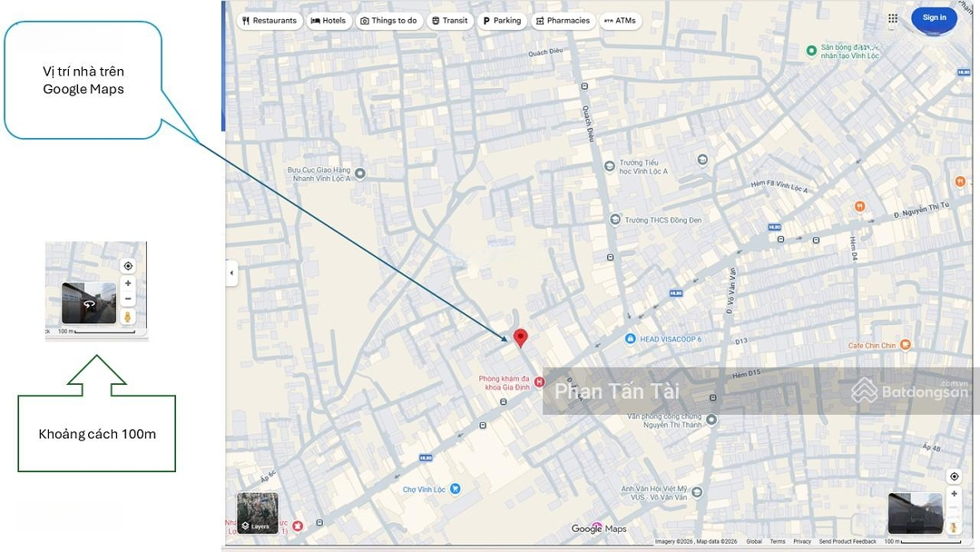Image resolution: width=980 pixels, height=552 pixels.
Task: Open the Google apps grid menu
Action: pyautogui.click(x=893, y=18)
